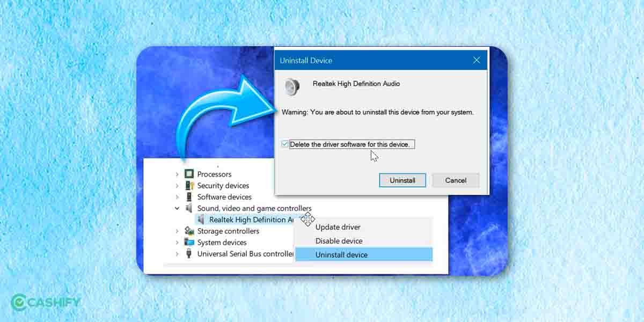644x322 pixels.
Task: Expand the Security devices node
Action: pos(177,185)
